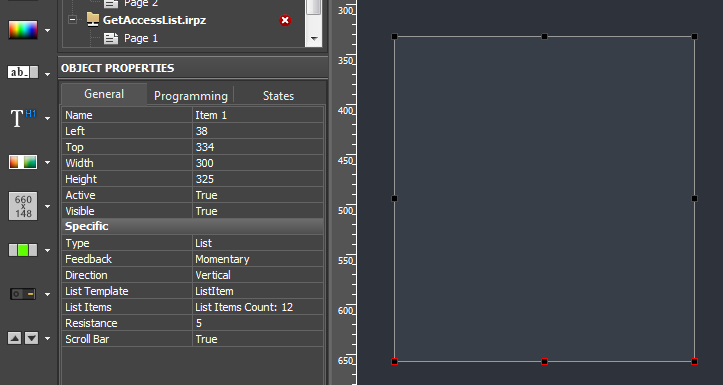Select the color spectrum picker tool
The image size is (723, 385).
(x=23, y=30)
